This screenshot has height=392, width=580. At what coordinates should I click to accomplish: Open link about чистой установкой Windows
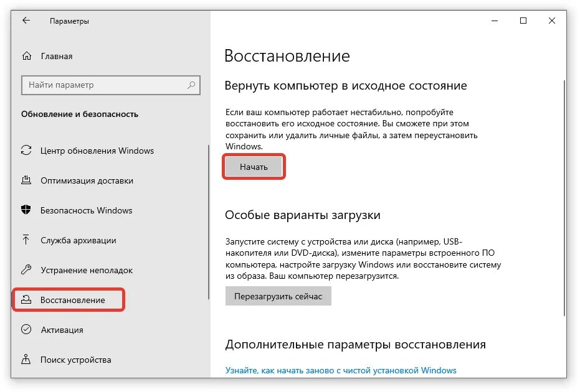341,370
